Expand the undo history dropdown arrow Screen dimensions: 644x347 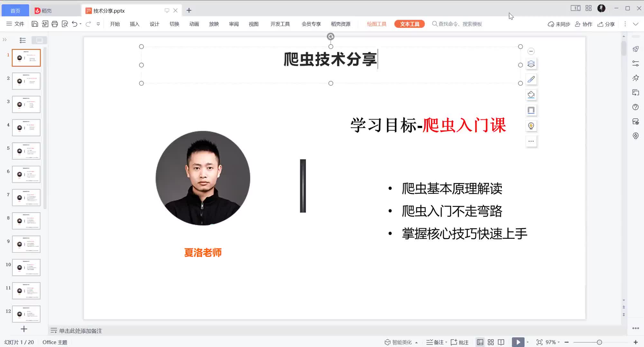point(80,24)
